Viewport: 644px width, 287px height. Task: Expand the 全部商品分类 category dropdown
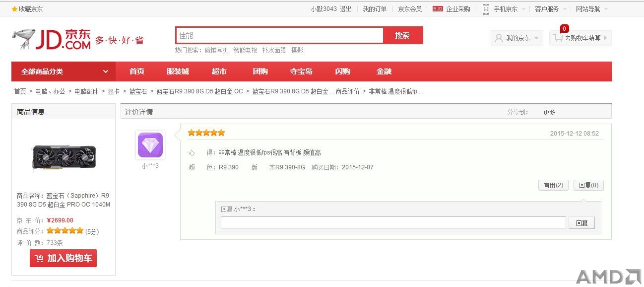click(64, 72)
